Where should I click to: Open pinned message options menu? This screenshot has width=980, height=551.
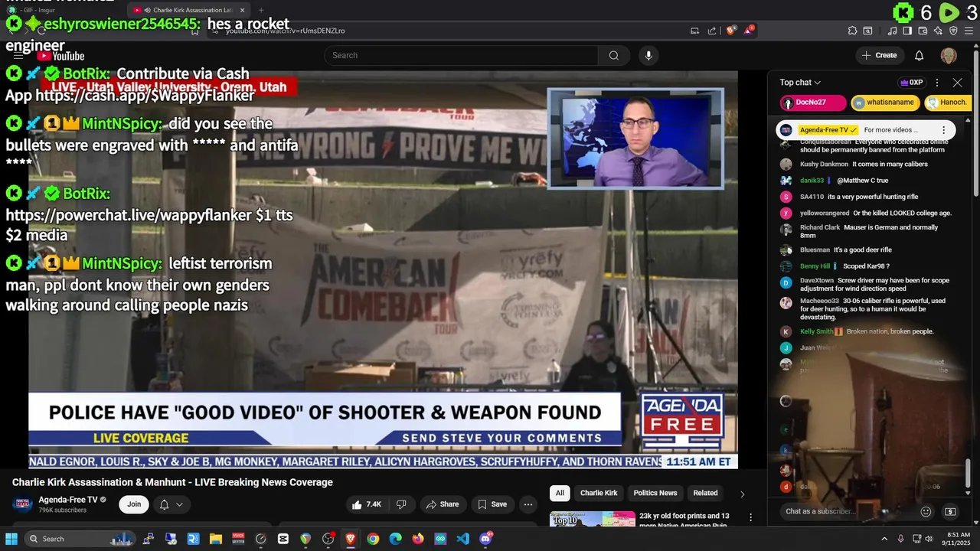(x=943, y=130)
